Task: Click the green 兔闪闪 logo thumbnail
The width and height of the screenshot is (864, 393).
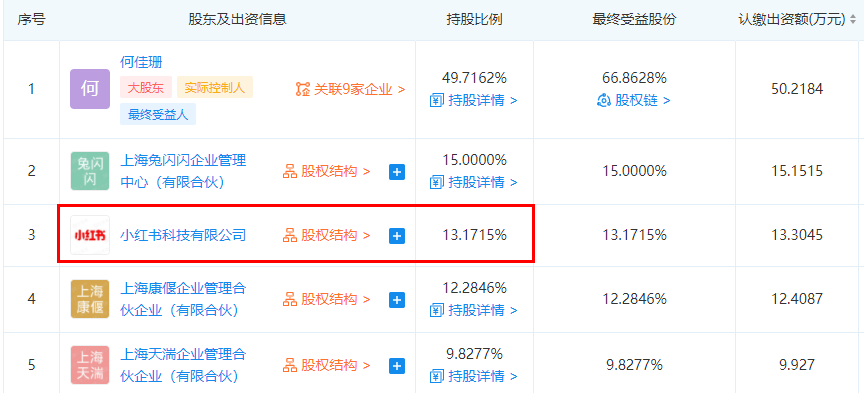Action: 90,171
